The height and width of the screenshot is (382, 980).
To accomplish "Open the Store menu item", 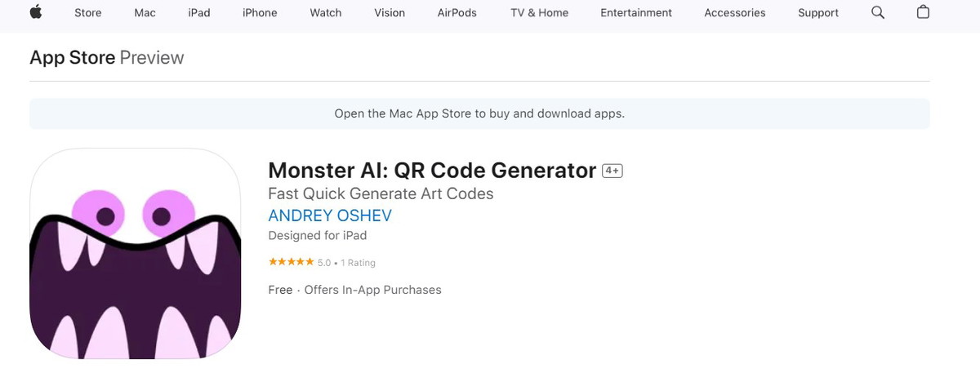I will pyautogui.click(x=88, y=12).
